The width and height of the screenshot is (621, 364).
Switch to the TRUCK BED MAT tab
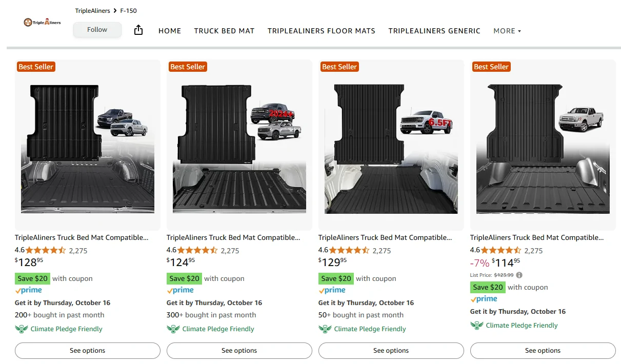(224, 31)
